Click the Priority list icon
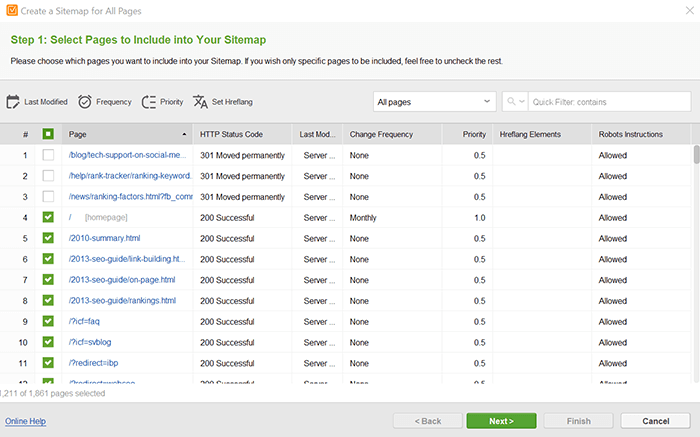 [149, 102]
